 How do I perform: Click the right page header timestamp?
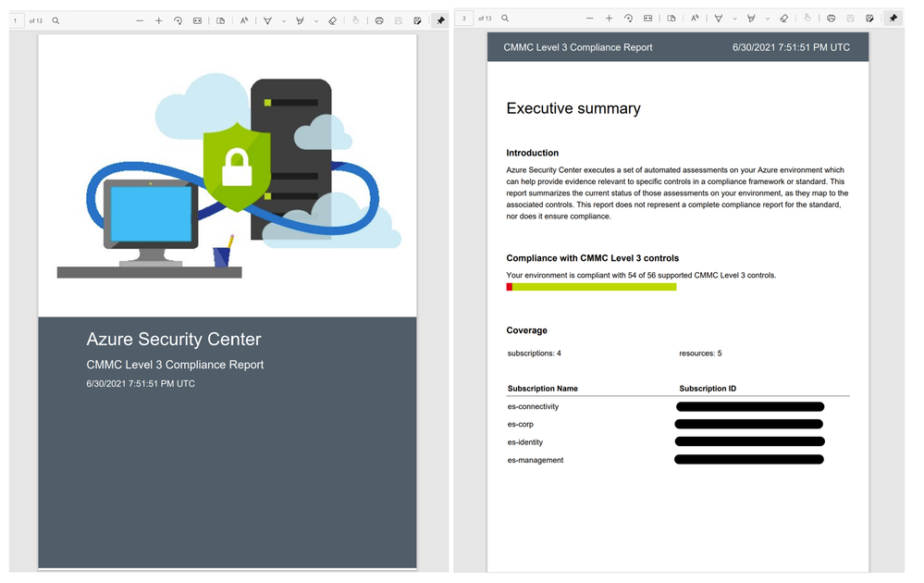(x=791, y=48)
